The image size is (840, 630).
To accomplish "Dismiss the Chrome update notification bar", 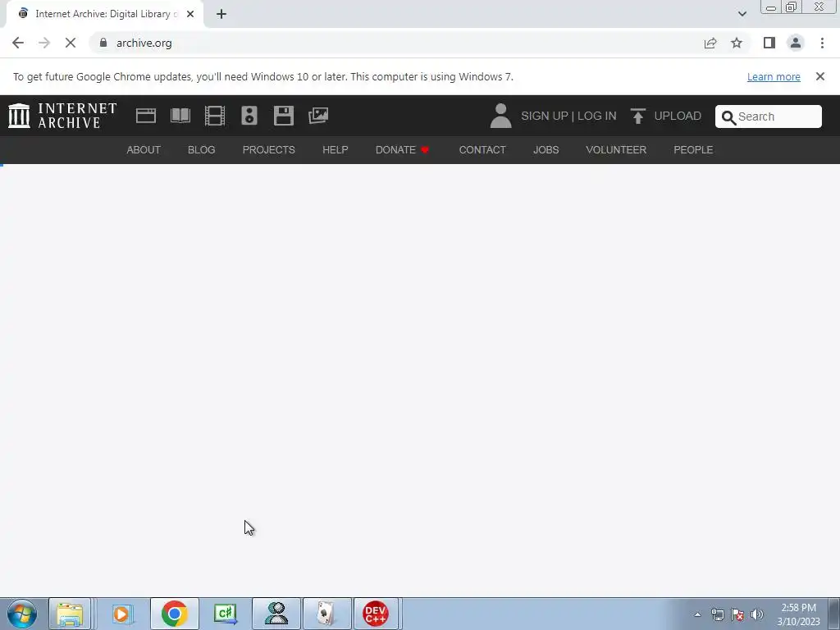I will tap(820, 76).
